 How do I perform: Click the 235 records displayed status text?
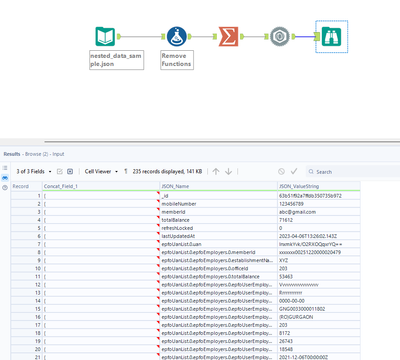click(x=167, y=171)
